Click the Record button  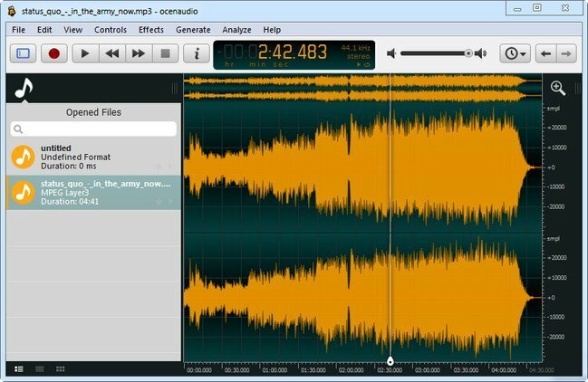tap(53, 53)
